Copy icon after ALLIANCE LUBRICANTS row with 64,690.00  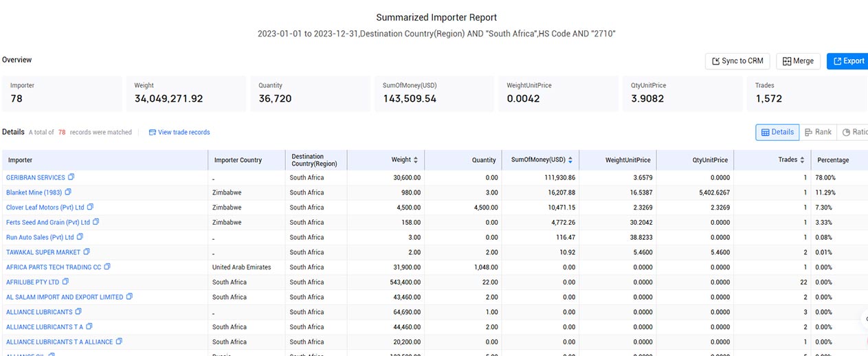(x=78, y=311)
